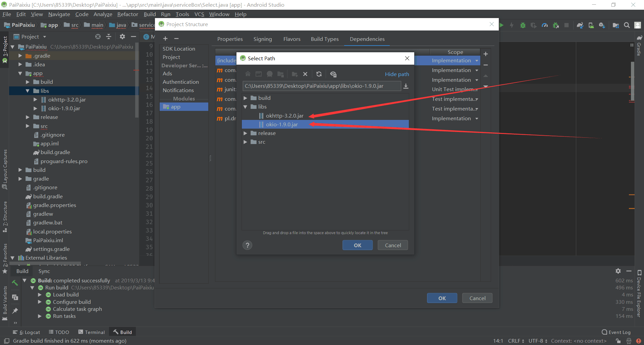The image size is (644, 345).
Task: Expand okhttp-3.2.0.jar in Project tree
Action: pyautogui.click(x=35, y=99)
